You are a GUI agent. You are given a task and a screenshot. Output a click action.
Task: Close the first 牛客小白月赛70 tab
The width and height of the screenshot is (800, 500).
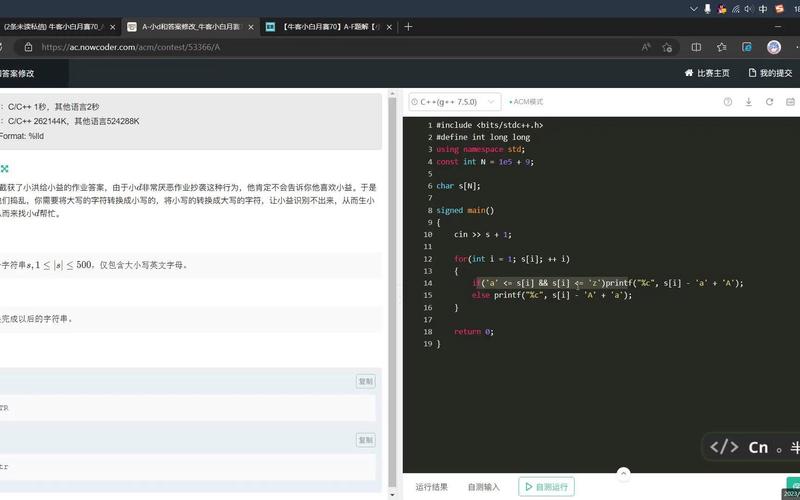(x=113, y=27)
